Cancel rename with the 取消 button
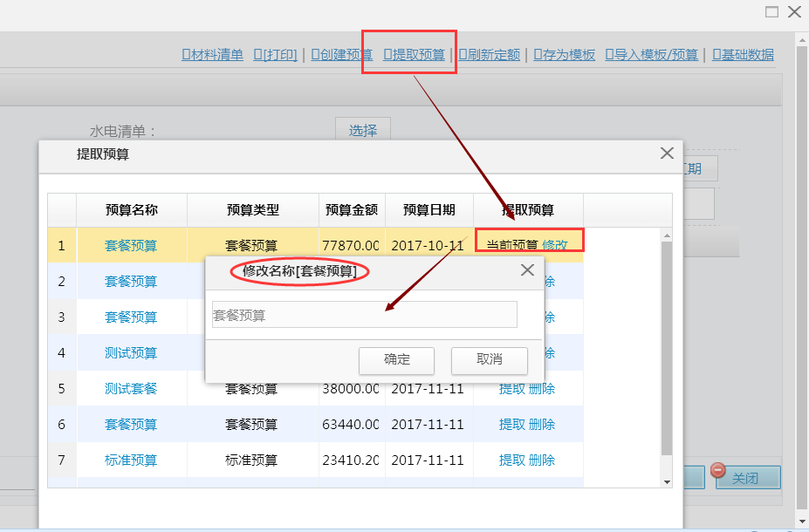Image resolution: width=809 pixels, height=532 pixels. pyautogui.click(x=489, y=360)
